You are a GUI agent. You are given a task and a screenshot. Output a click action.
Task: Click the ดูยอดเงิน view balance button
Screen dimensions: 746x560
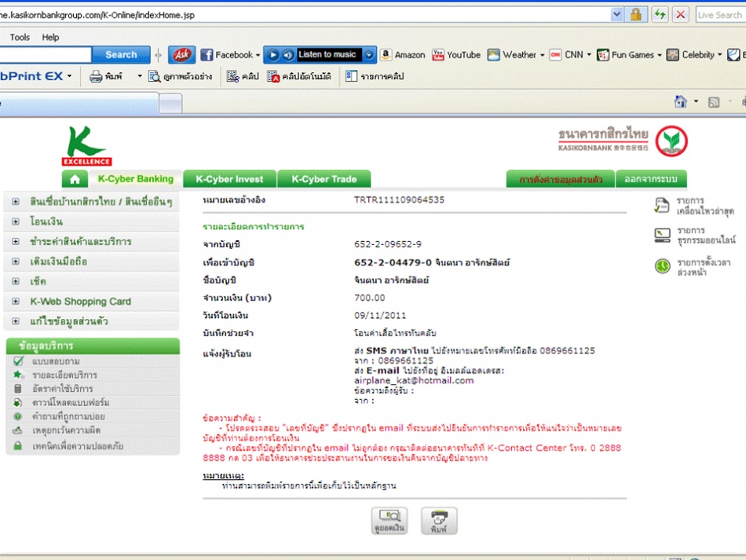pyautogui.click(x=389, y=521)
